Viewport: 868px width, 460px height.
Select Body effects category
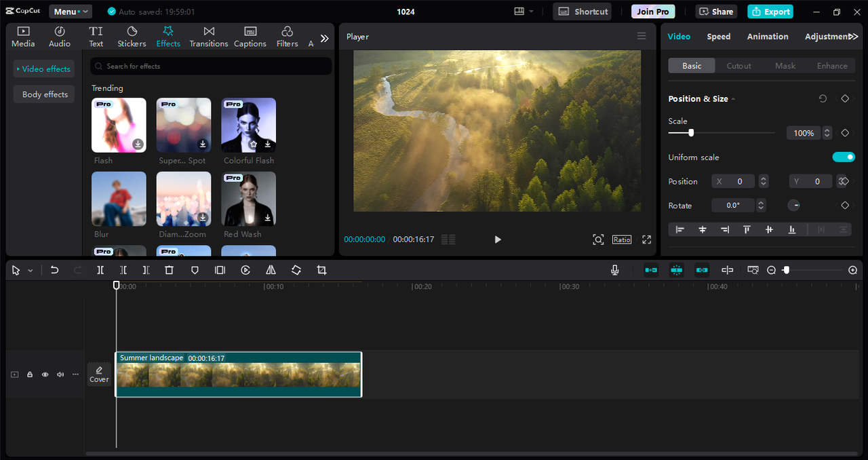tap(45, 94)
